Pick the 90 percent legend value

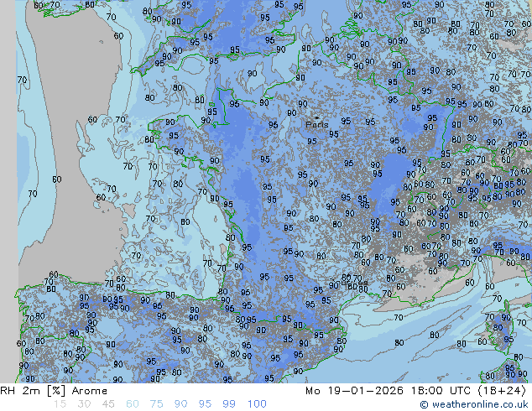[181, 404]
